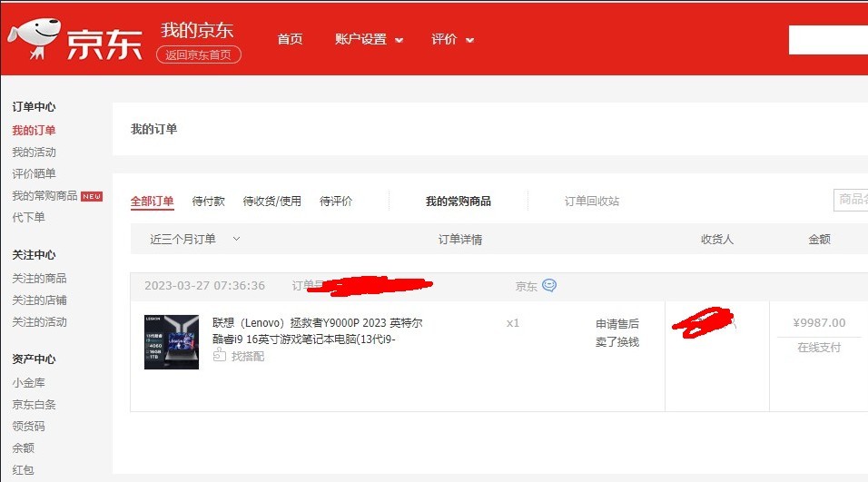Click 订单详情 column header
Screen dimensions: 868x482
pos(460,240)
